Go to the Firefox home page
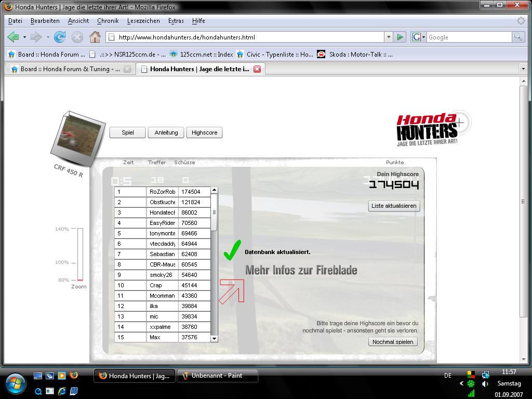This screenshot has height=399, width=532. pyautogui.click(x=95, y=37)
